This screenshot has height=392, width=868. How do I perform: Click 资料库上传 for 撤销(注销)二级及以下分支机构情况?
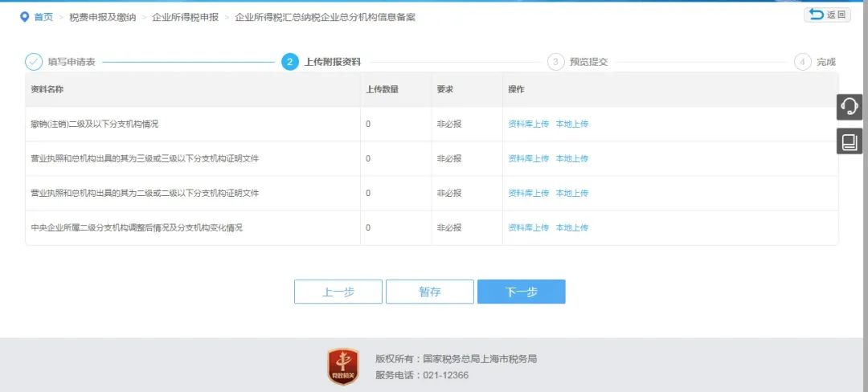[x=529, y=124]
